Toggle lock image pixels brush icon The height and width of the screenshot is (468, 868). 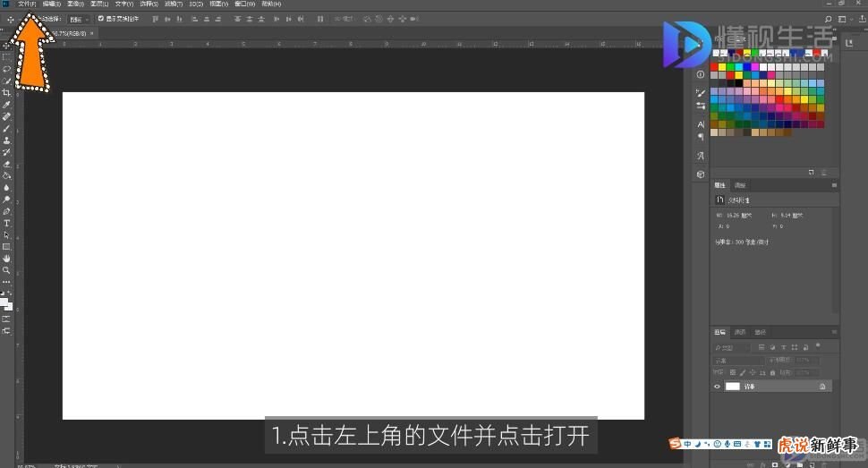[743, 373]
